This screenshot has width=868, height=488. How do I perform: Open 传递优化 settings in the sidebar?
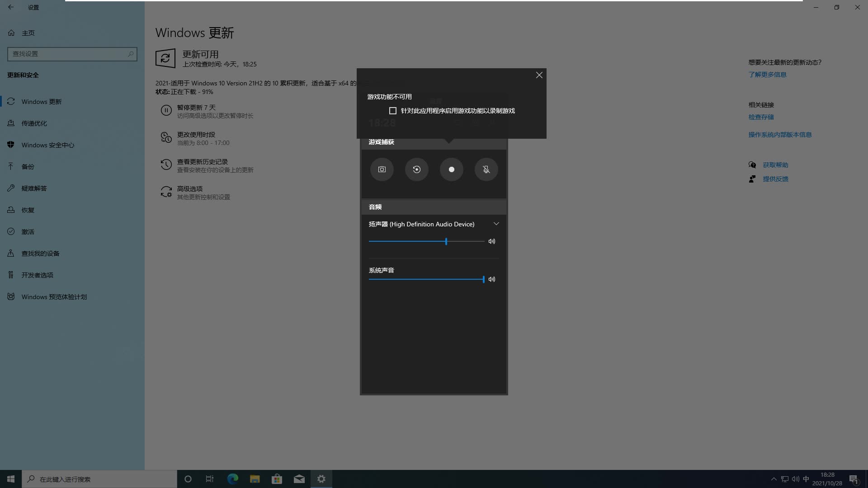click(x=34, y=123)
